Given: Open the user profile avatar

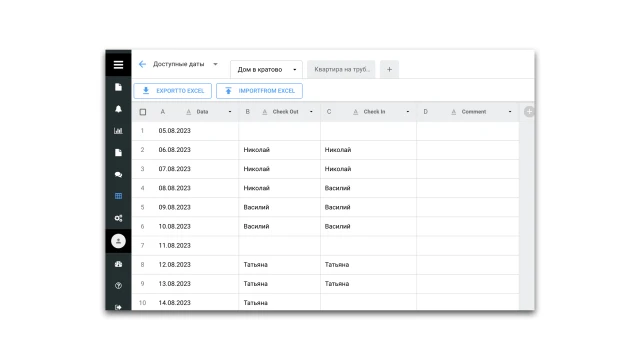Looking at the screenshot, I should pyautogui.click(x=118, y=241).
